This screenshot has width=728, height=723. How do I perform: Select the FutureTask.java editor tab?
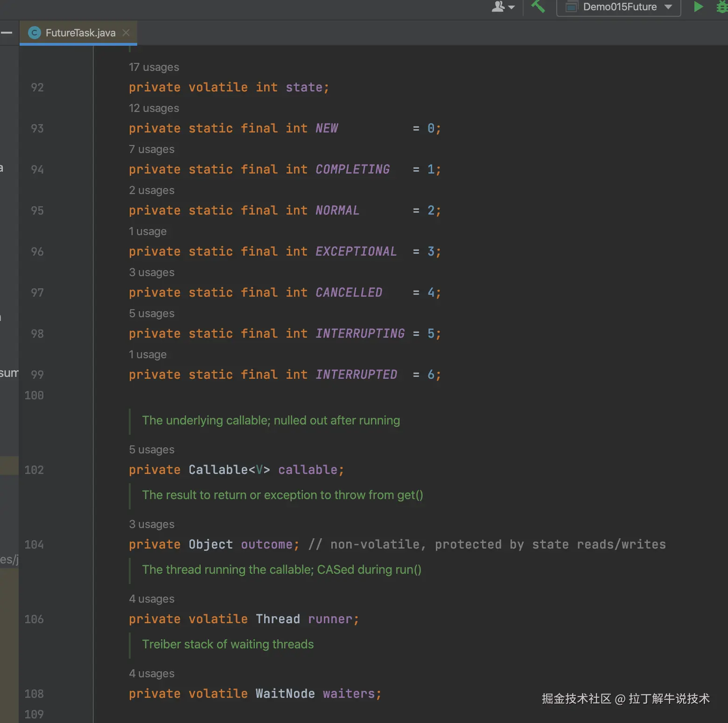pyautogui.click(x=80, y=33)
